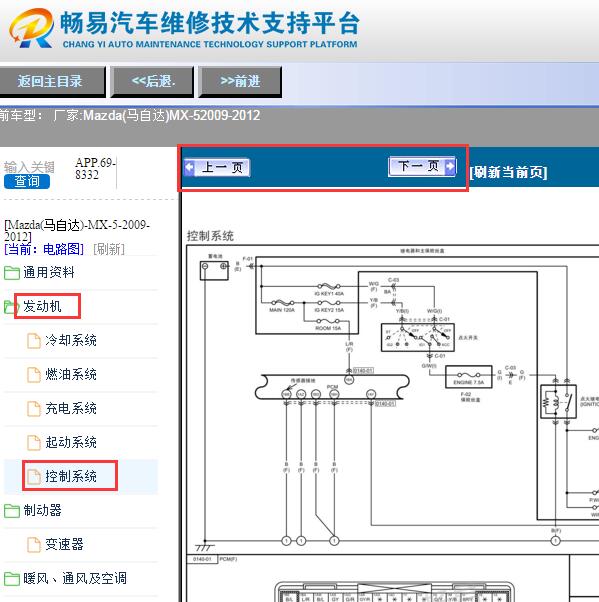Click the open-folder icon beside 发动机
This screenshot has height=602, width=599.
(x=11, y=307)
